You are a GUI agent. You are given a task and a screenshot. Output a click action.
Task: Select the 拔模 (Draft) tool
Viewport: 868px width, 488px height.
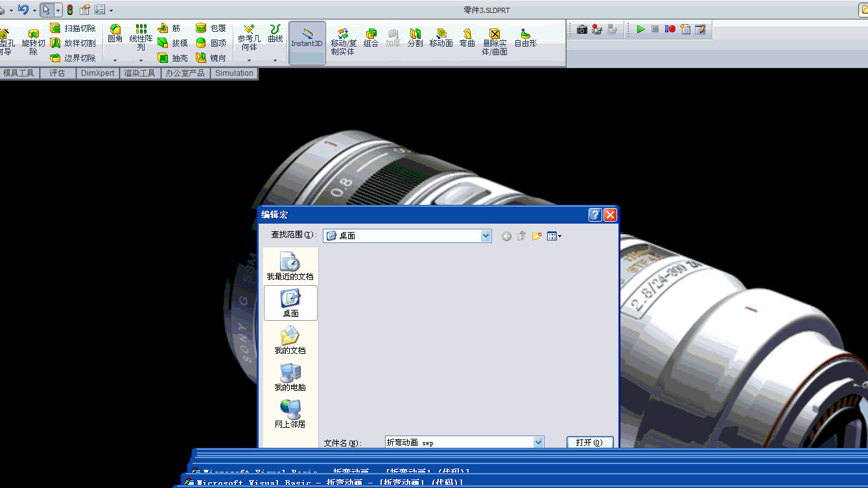172,43
